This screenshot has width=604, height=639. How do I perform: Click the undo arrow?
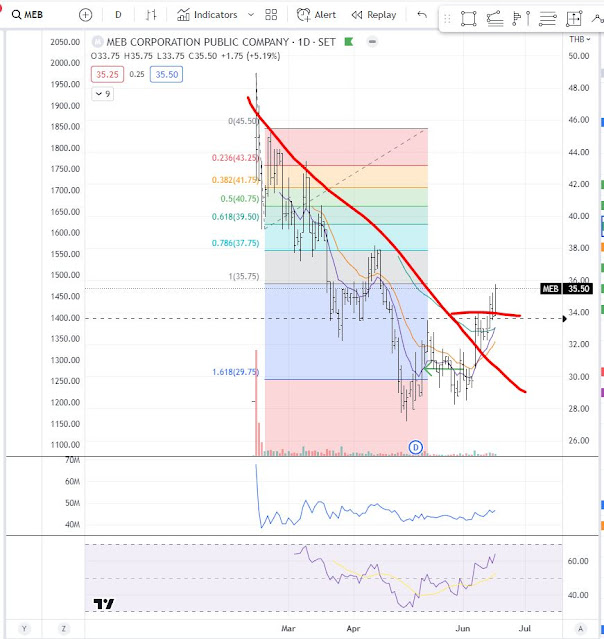[422, 15]
